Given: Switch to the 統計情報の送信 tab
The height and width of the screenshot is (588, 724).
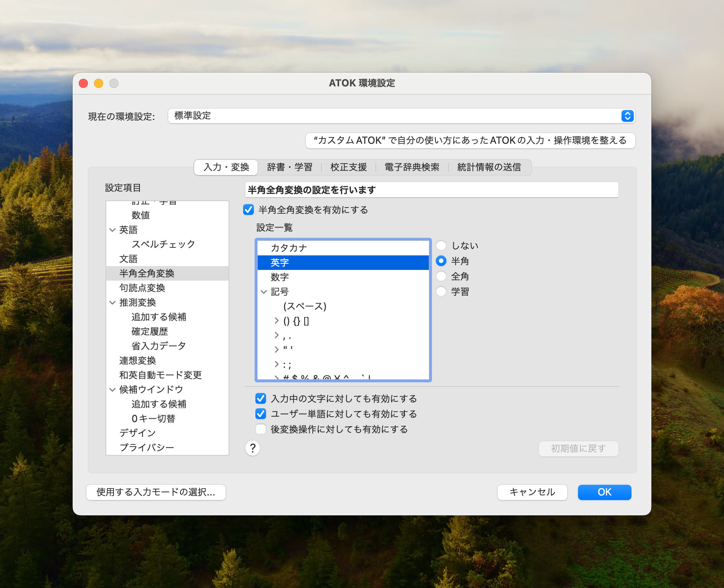Looking at the screenshot, I should [489, 167].
